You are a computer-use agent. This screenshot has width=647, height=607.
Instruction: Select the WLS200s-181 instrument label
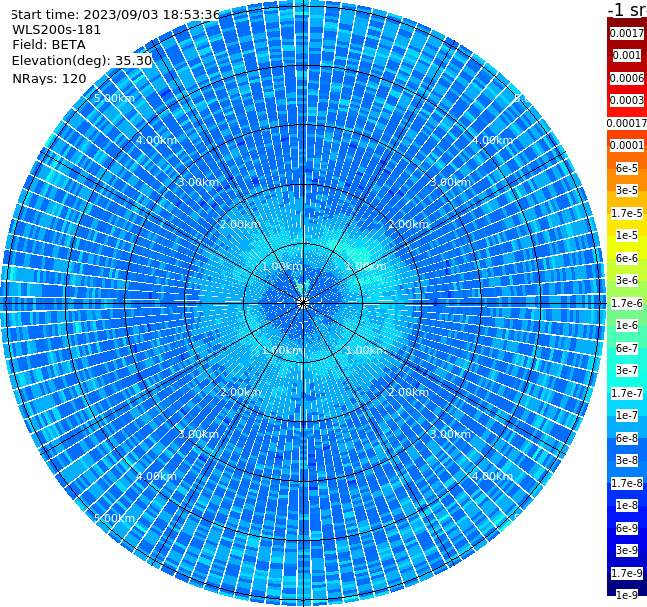coord(57,30)
